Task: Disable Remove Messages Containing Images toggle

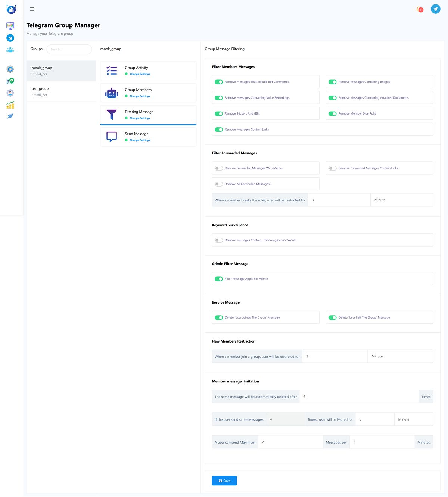Action: coord(332,82)
